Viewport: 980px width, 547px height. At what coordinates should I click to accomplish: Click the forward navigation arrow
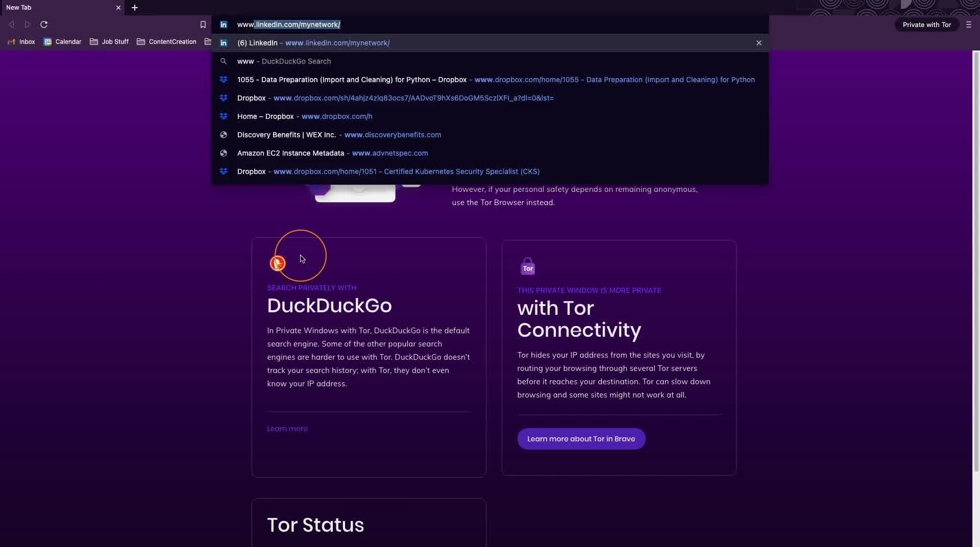(28, 24)
